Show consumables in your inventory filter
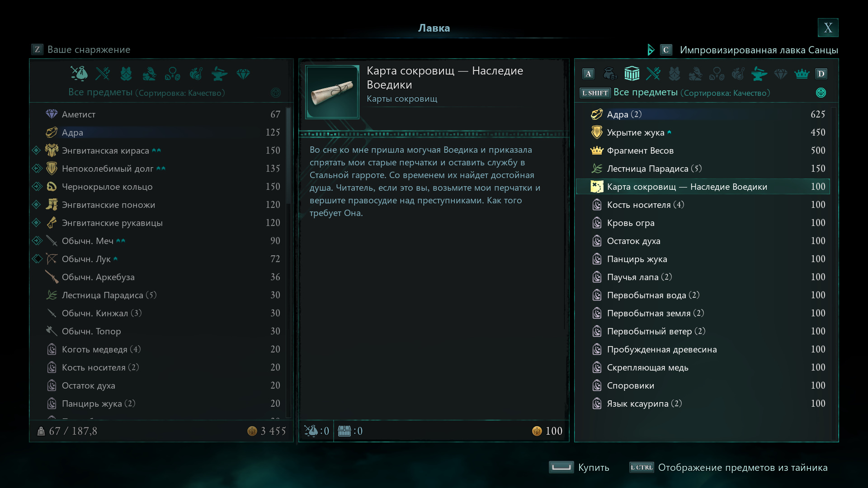Viewport: 868px width, 488px height. point(196,73)
